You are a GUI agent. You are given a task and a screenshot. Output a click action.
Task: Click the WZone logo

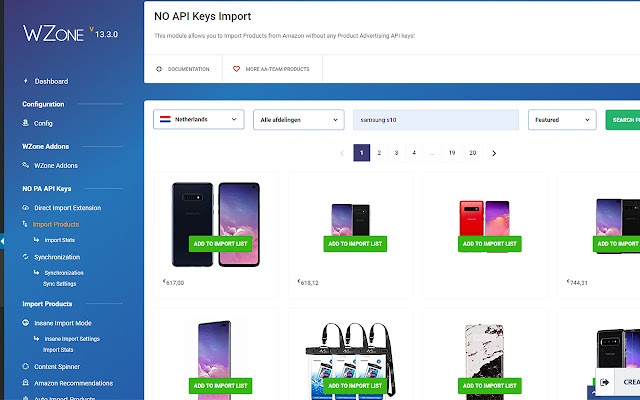[53, 33]
